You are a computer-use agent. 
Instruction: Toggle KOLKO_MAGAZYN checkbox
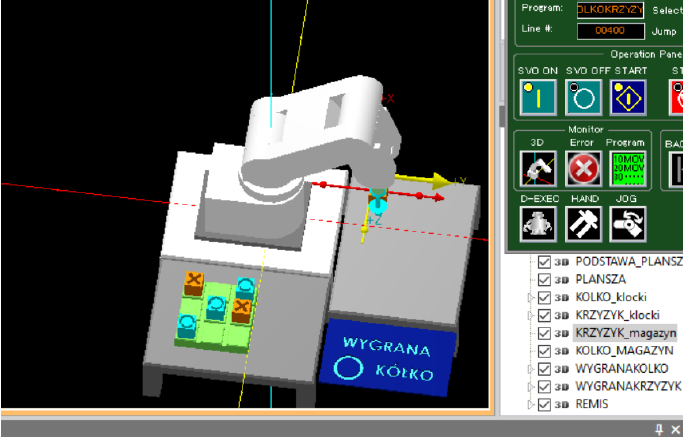click(x=544, y=351)
